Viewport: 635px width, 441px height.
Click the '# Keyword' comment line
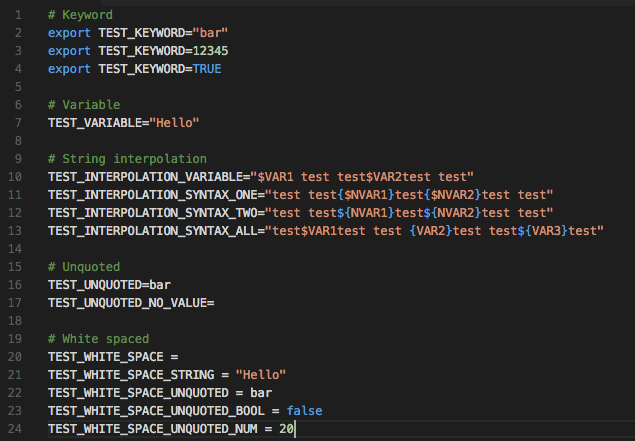point(80,15)
